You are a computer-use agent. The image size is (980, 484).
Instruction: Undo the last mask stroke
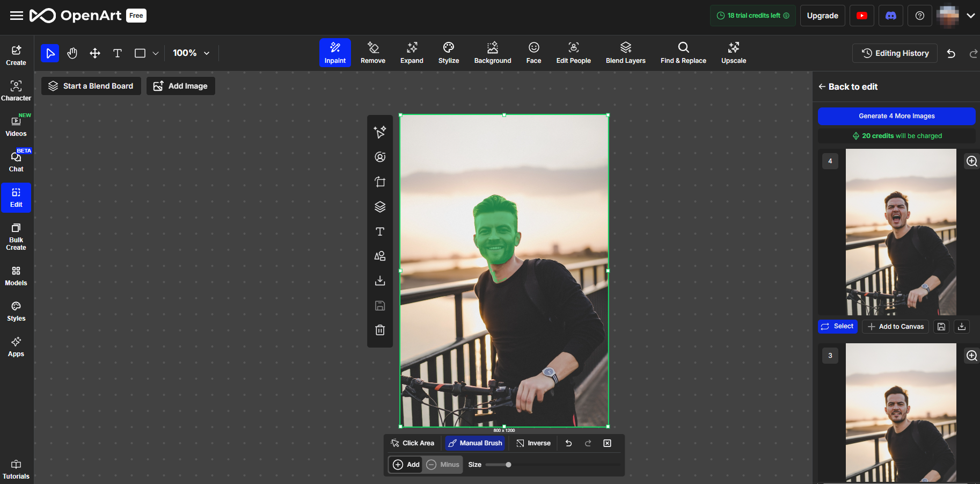[x=569, y=443]
